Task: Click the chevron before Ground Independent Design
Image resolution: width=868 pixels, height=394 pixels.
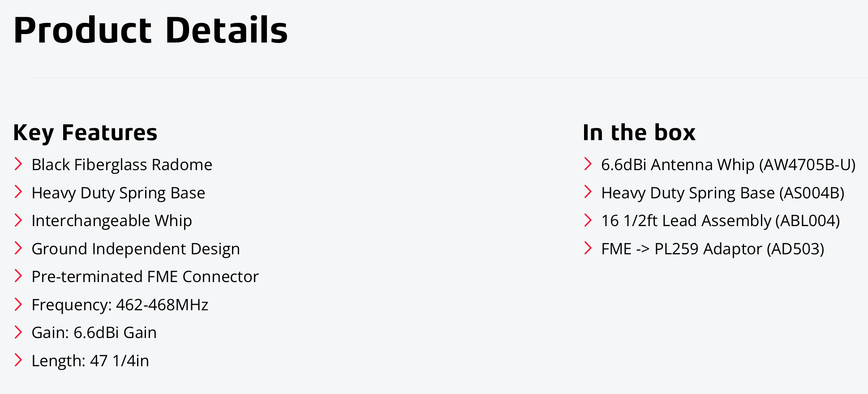Action: 18,248
